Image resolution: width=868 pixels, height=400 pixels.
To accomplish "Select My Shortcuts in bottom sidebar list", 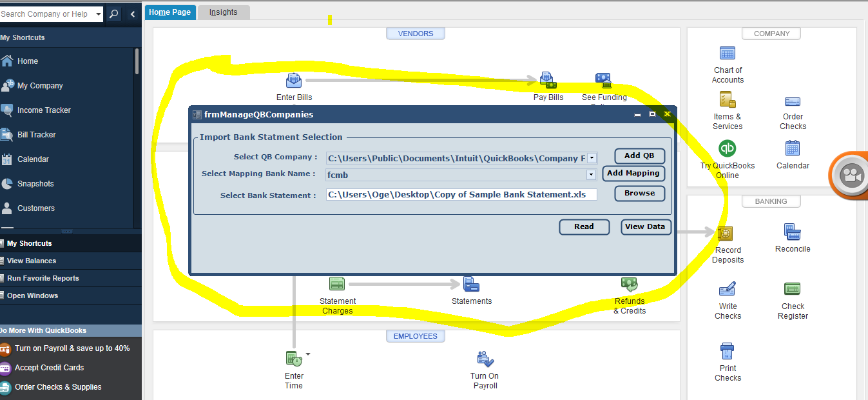I will (71, 243).
